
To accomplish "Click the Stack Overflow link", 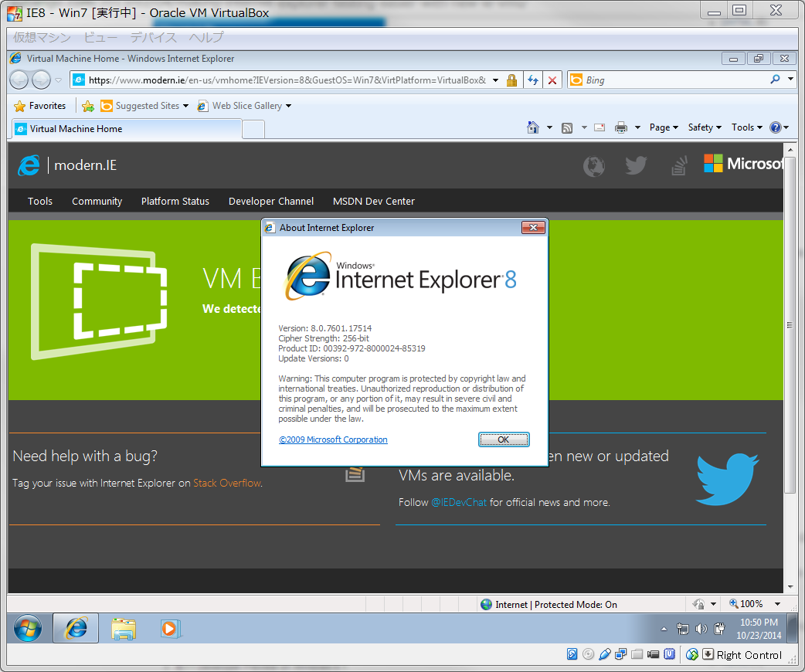I will (x=227, y=483).
